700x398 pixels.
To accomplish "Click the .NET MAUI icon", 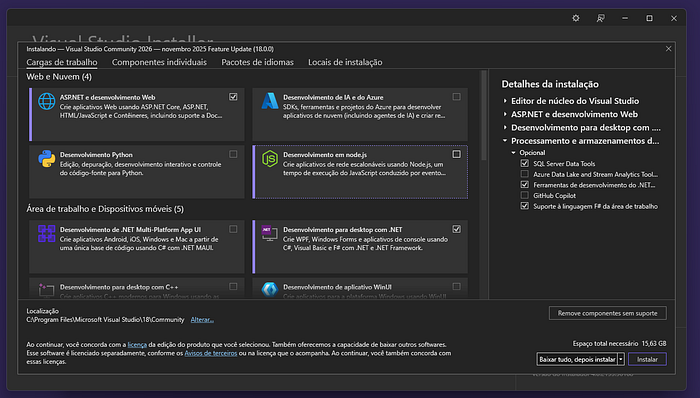I will (46, 234).
